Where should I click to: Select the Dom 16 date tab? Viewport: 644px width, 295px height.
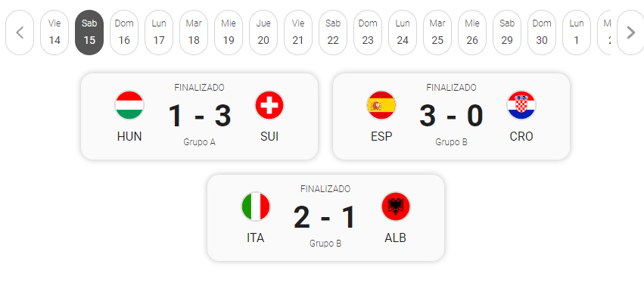[x=124, y=33]
